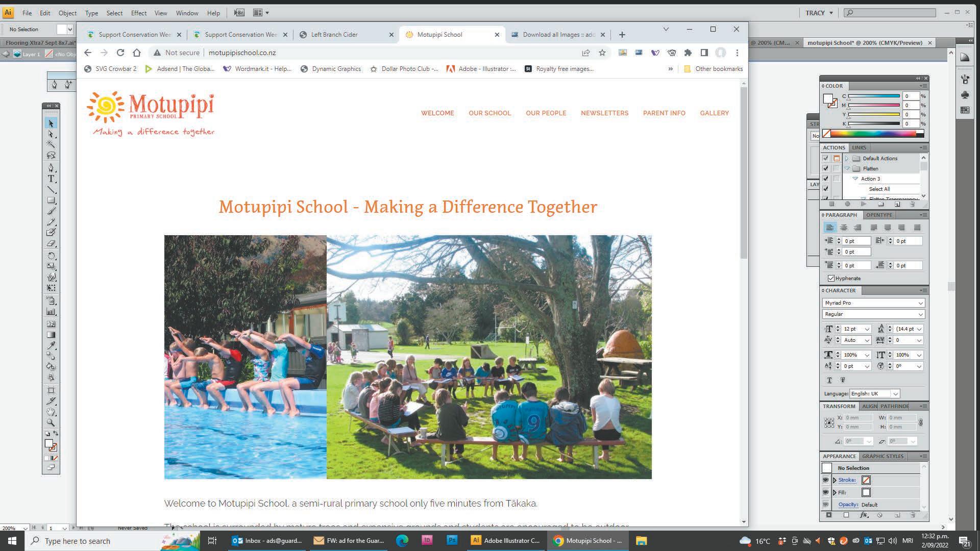This screenshot has width=980, height=551.
Task: Click the GALLERY navigation link
Action: [x=714, y=113]
